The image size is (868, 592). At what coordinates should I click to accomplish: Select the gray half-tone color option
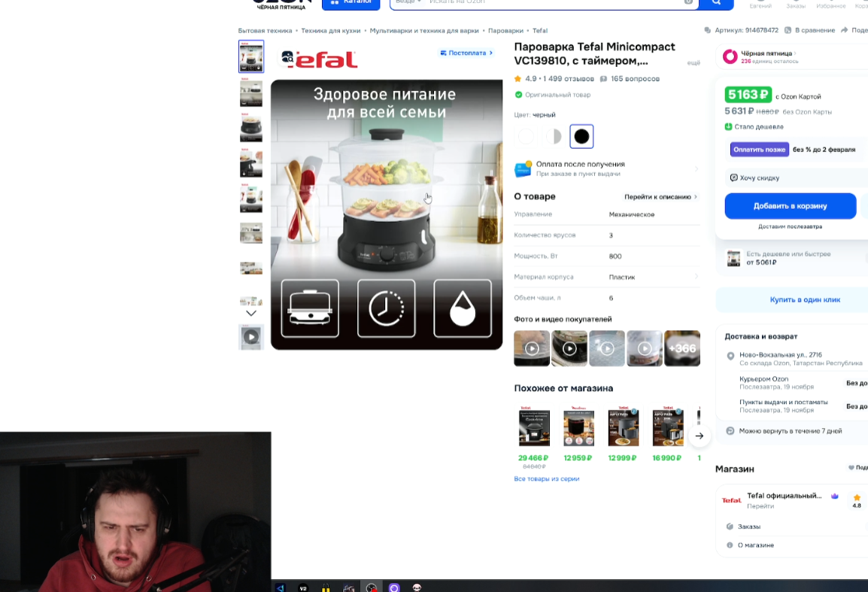554,136
